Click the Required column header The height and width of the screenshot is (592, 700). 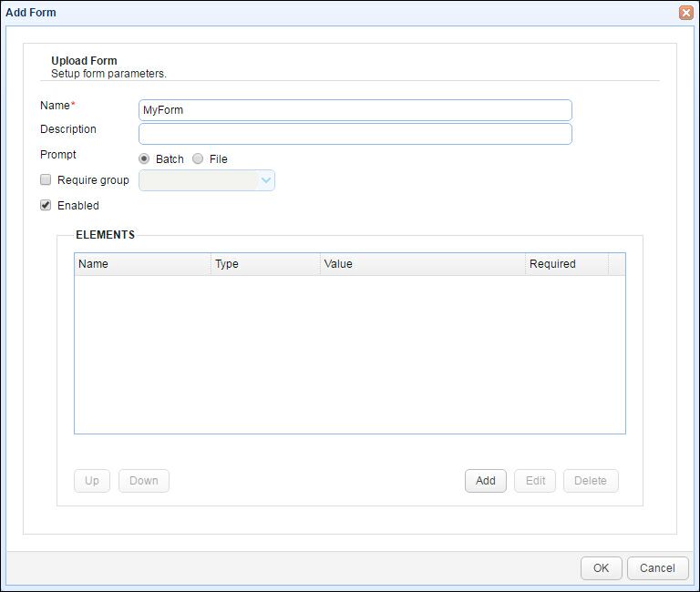(x=567, y=264)
